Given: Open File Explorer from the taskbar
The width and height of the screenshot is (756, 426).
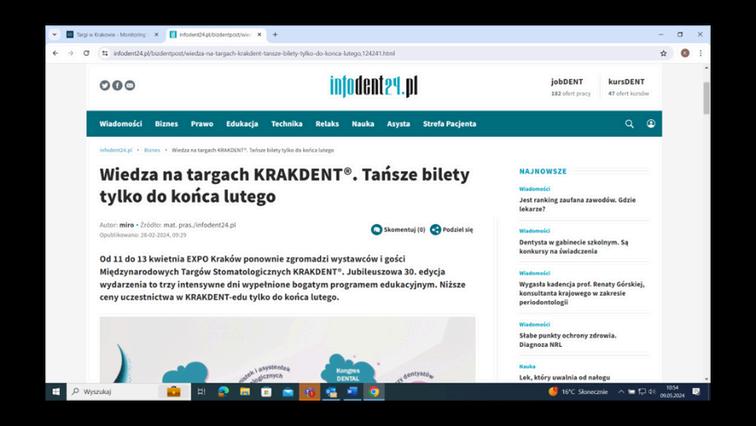Looking at the screenshot, I should tap(245, 392).
